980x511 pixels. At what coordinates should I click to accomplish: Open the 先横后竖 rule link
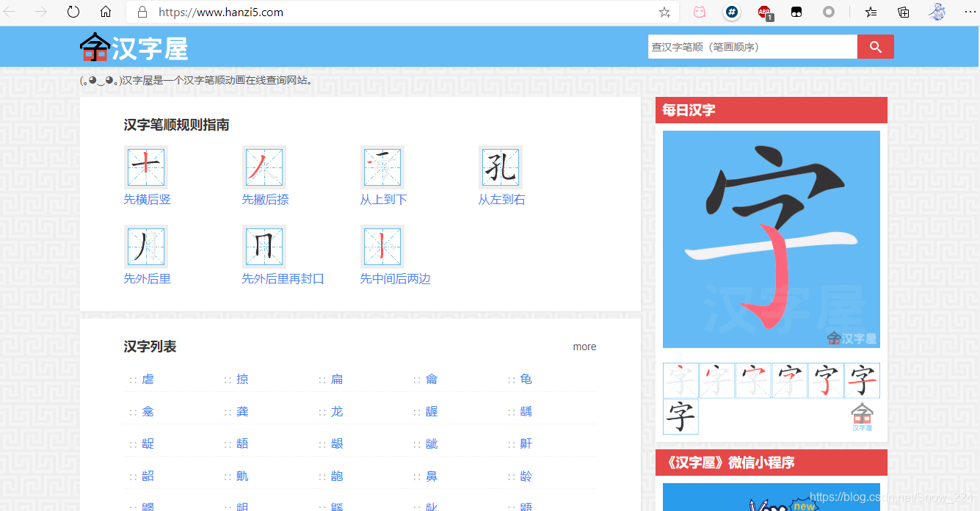[x=147, y=200]
